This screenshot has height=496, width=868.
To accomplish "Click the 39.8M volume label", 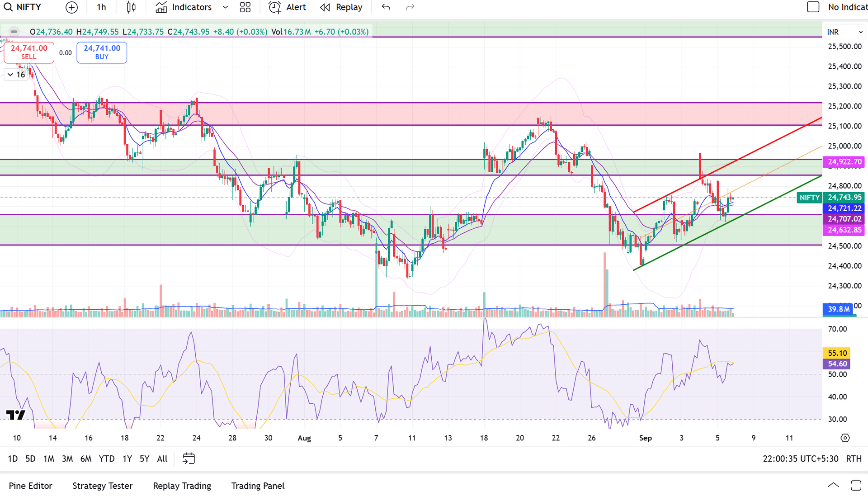I will (x=839, y=309).
